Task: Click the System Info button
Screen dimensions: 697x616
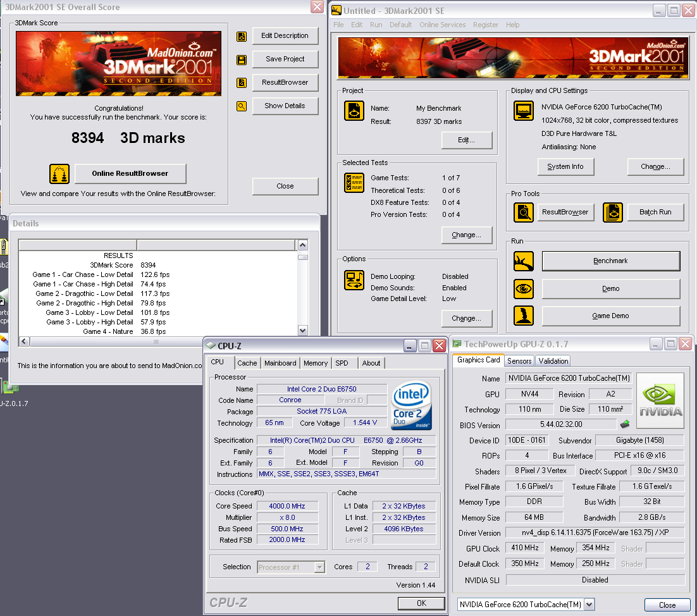Action: point(565,167)
